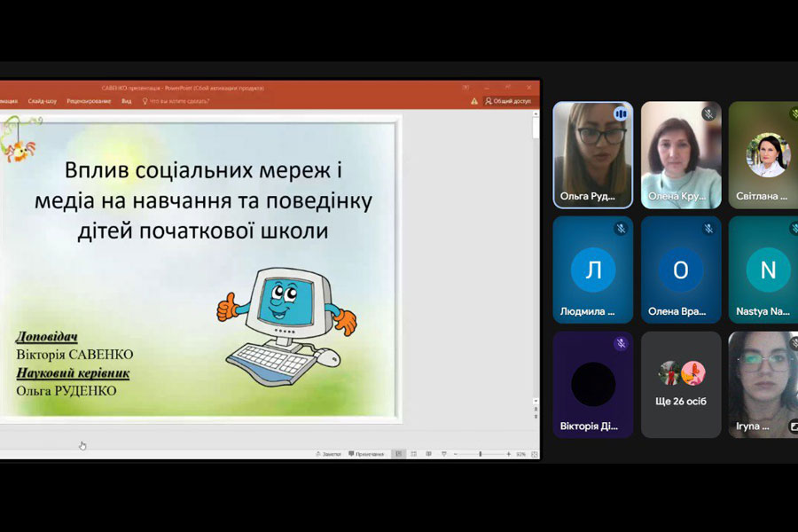Image resolution: width=798 pixels, height=532 pixels.
Task: Click the 'Ольга РУДЕНКО' text on slide
Action: pos(66,391)
